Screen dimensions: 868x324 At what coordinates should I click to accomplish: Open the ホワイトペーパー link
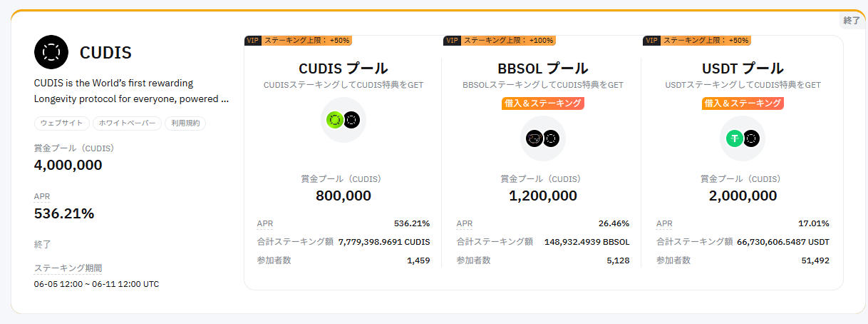pos(127,123)
